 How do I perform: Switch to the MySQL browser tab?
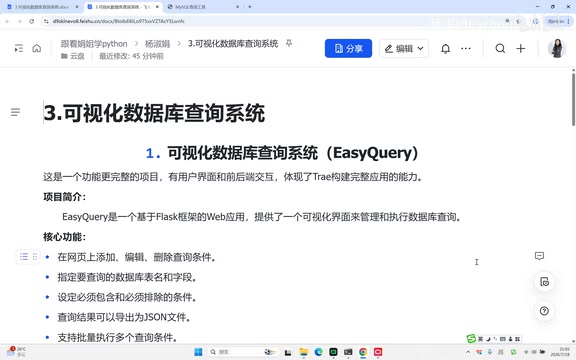pyautogui.click(x=200, y=7)
